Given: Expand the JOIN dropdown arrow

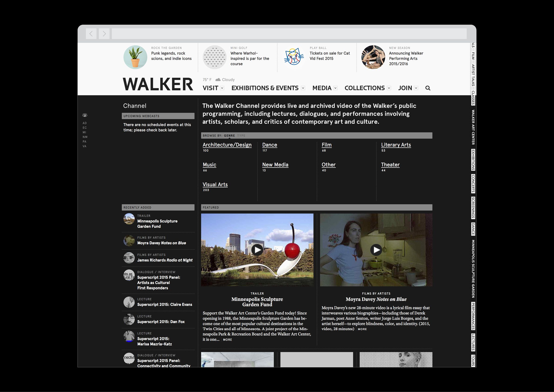Looking at the screenshot, I should point(416,88).
